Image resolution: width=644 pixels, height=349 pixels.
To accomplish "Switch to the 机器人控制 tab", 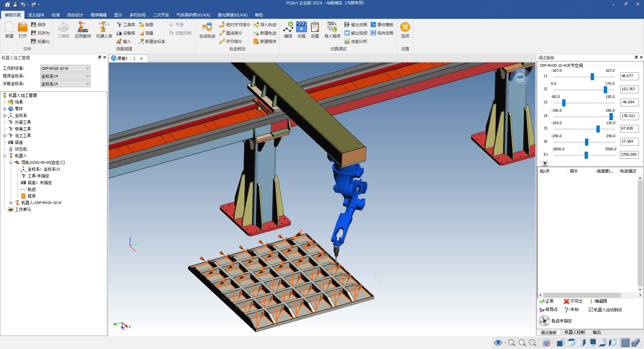I will (574, 332).
